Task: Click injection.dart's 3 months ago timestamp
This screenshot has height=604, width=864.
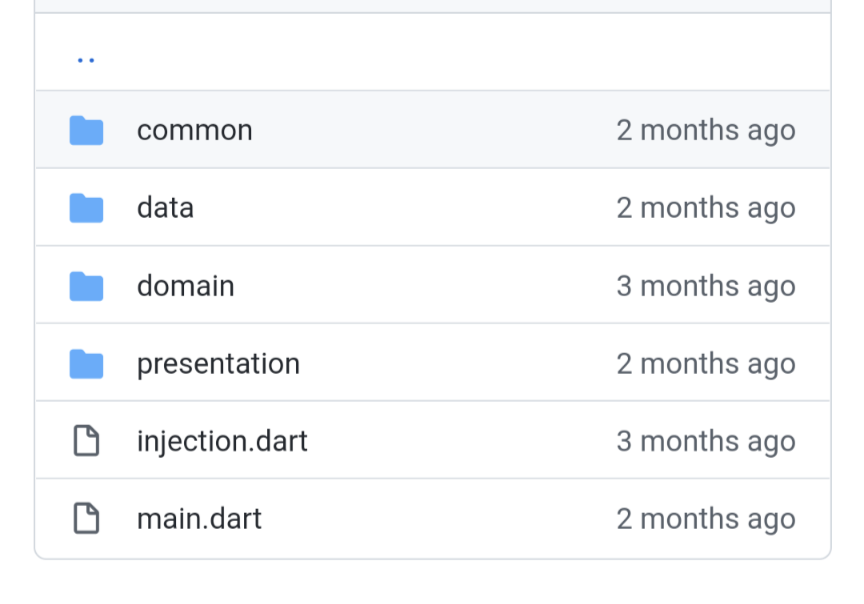Action: coord(705,441)
